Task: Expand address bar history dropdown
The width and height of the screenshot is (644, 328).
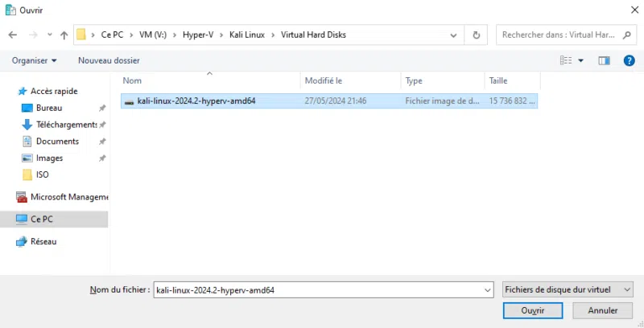Action: [x=453, y=35]
